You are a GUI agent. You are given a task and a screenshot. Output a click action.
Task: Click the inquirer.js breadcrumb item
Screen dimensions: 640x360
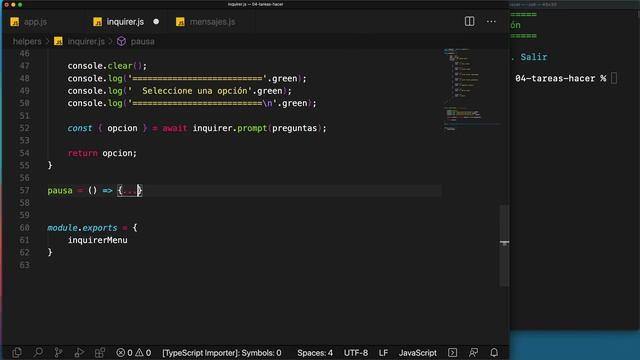tap(86, 41)
